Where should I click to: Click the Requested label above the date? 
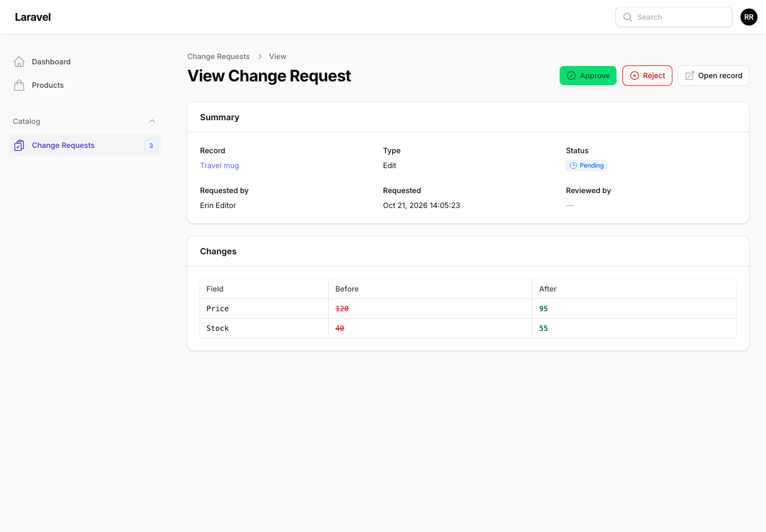pos(402,190)
